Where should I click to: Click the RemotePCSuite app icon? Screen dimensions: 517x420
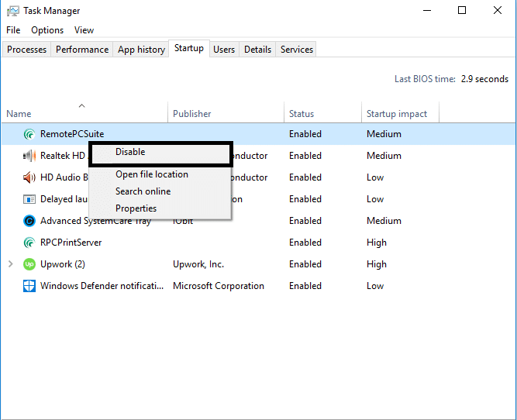(29, 134)
